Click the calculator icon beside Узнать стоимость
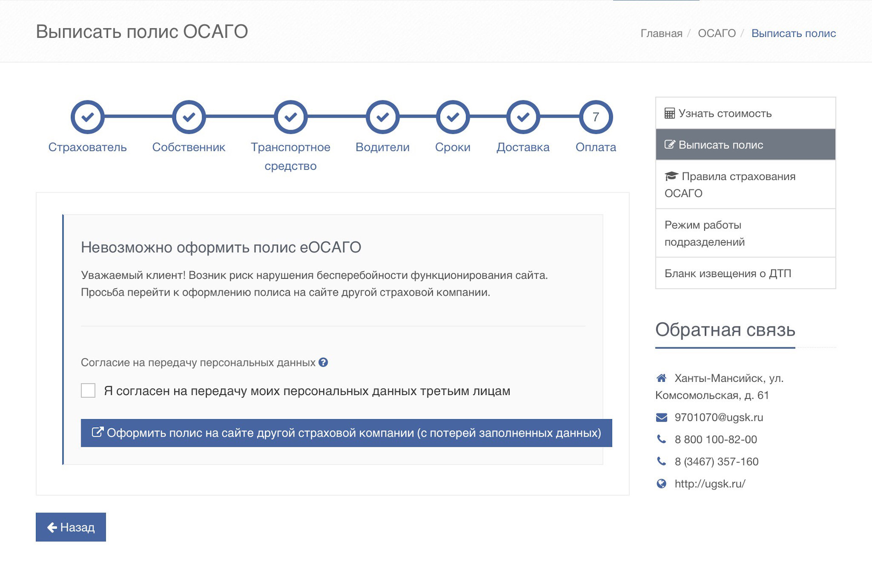This screenshot has width=872, height=588. coord(669,113)
